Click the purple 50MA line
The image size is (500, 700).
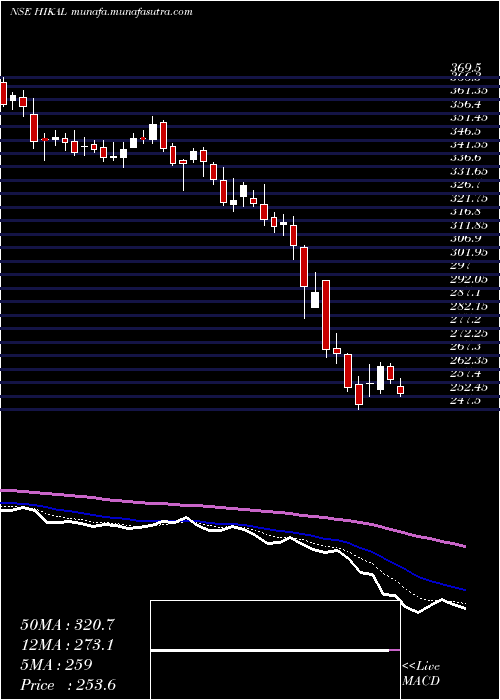(x=232, y=508)
